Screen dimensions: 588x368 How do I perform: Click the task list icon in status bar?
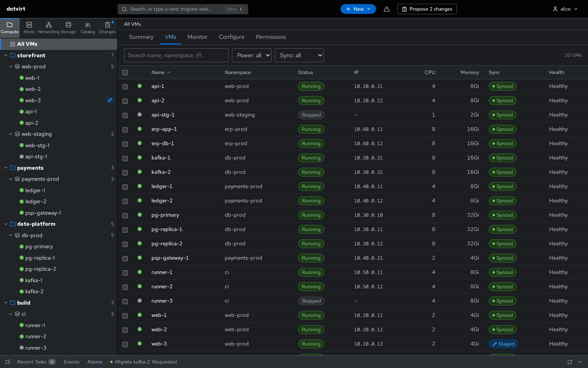pos(8,362)
